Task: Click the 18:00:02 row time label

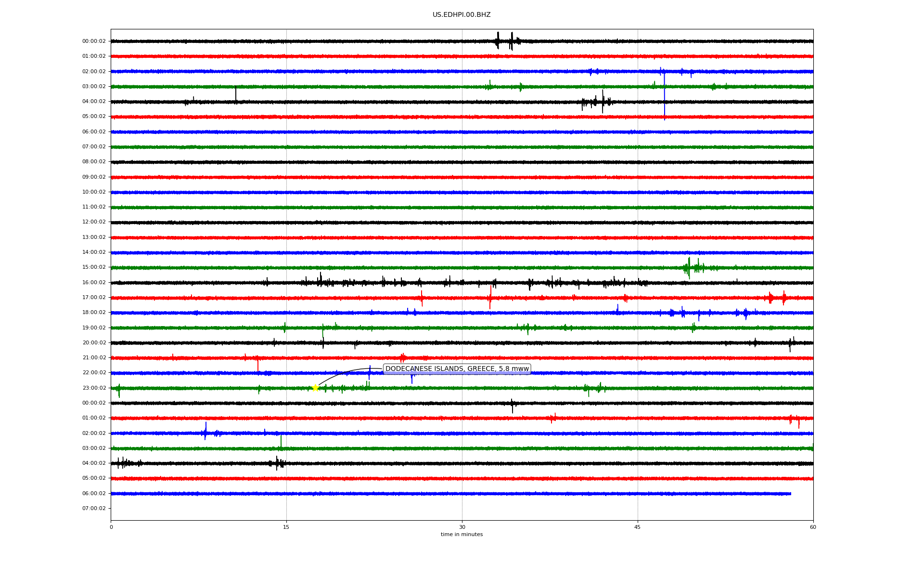Action: (x=94, y=313)
